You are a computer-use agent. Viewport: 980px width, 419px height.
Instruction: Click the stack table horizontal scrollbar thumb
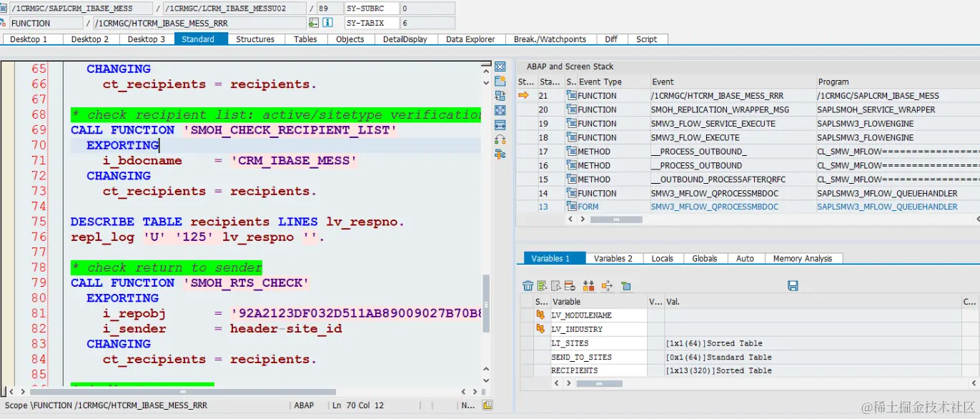[x=616, y=220]
